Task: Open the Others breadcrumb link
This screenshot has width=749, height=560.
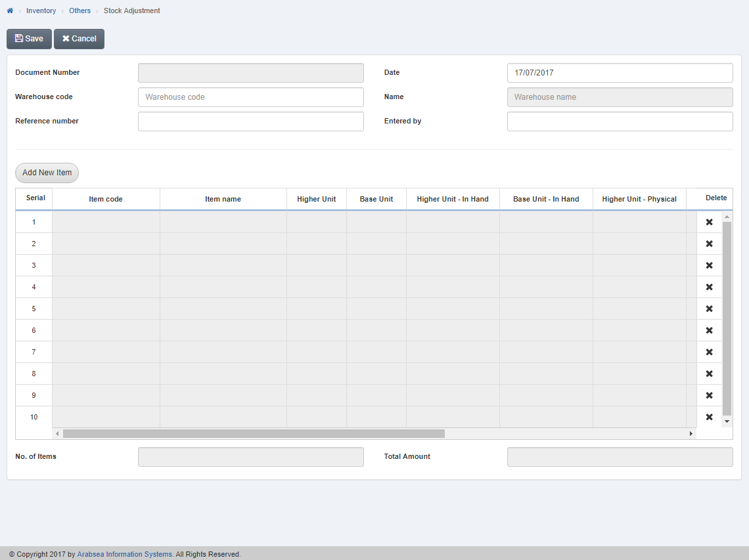Action: tap(79, 11)
